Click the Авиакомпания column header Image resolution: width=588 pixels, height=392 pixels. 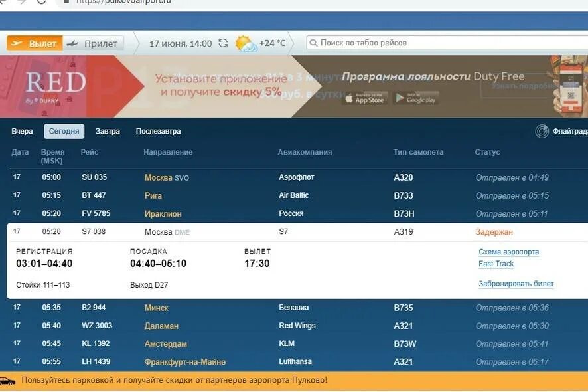click(305, 152)
